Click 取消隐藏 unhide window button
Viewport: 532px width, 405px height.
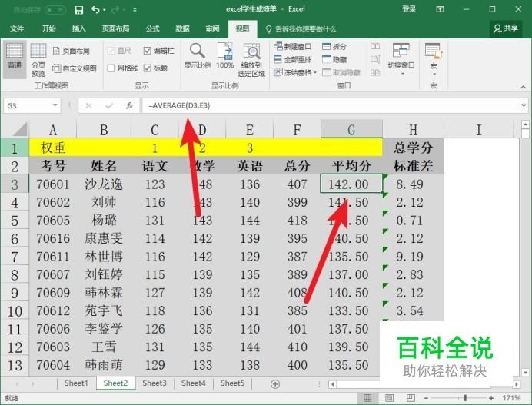coord(341,72)
